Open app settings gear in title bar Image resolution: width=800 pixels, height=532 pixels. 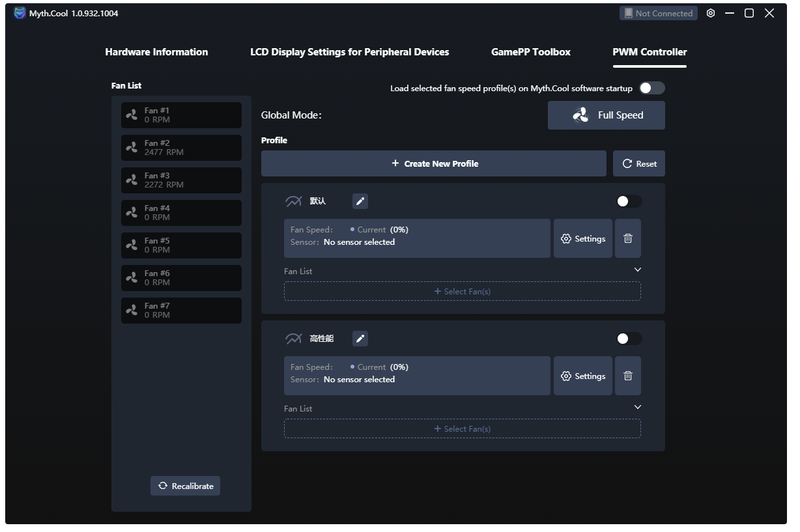[711, 13]
